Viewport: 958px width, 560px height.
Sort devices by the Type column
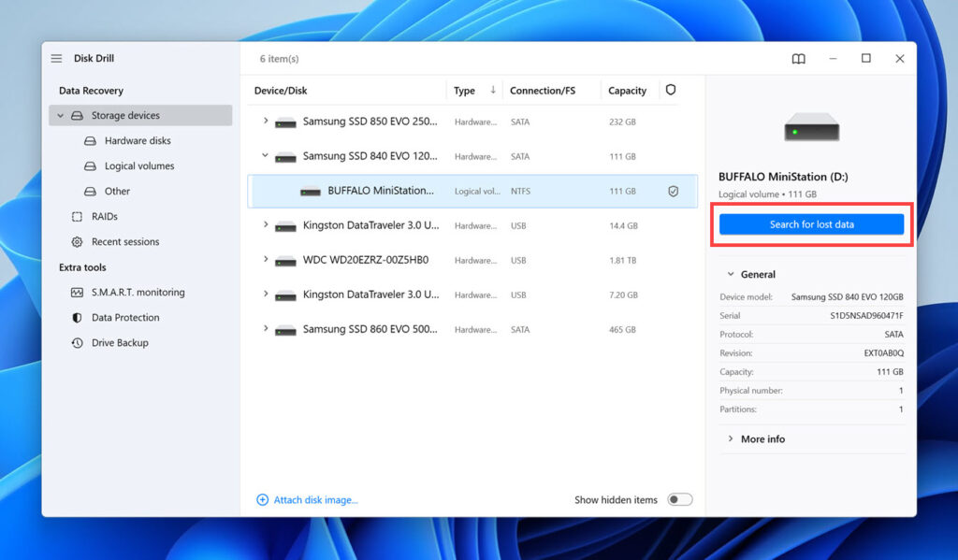(x=458, y=90)
